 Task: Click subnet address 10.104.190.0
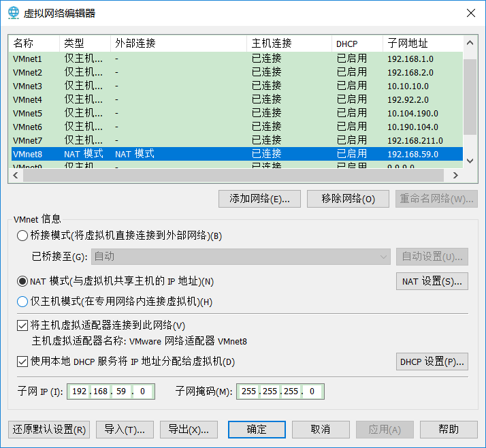click(x=412, y=114)
